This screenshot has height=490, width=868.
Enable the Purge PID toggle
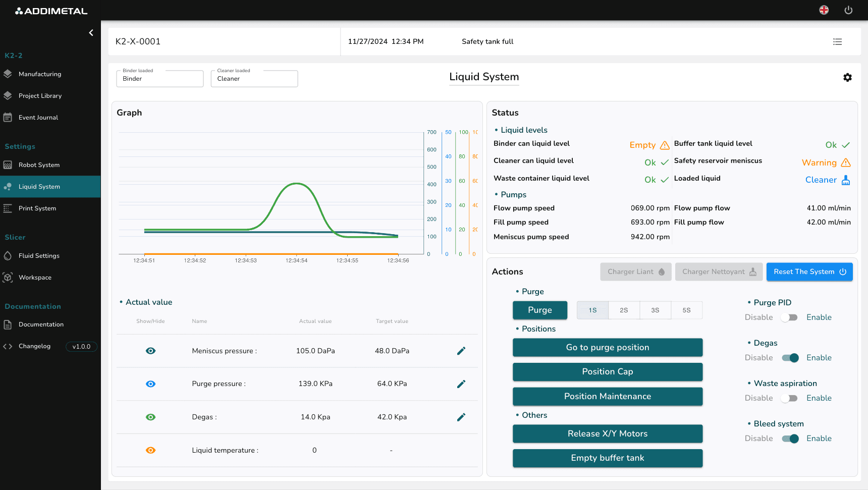(x=789, y=317)
